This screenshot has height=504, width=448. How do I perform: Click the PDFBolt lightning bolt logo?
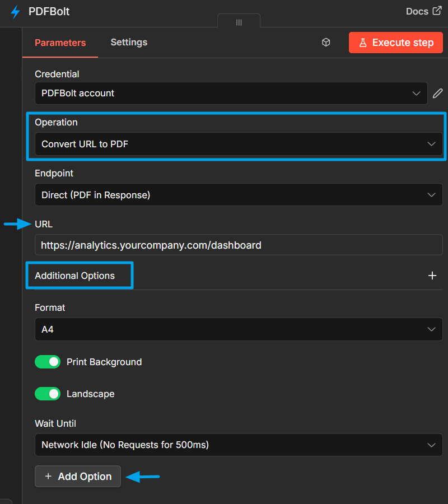pyautogui.click(x=15, y=11)
